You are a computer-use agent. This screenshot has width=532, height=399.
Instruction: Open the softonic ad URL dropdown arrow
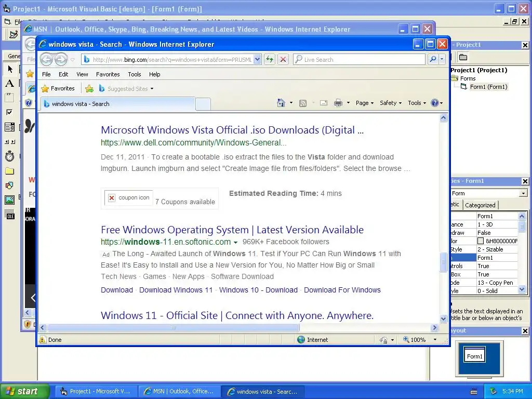[x=235, y=242]
